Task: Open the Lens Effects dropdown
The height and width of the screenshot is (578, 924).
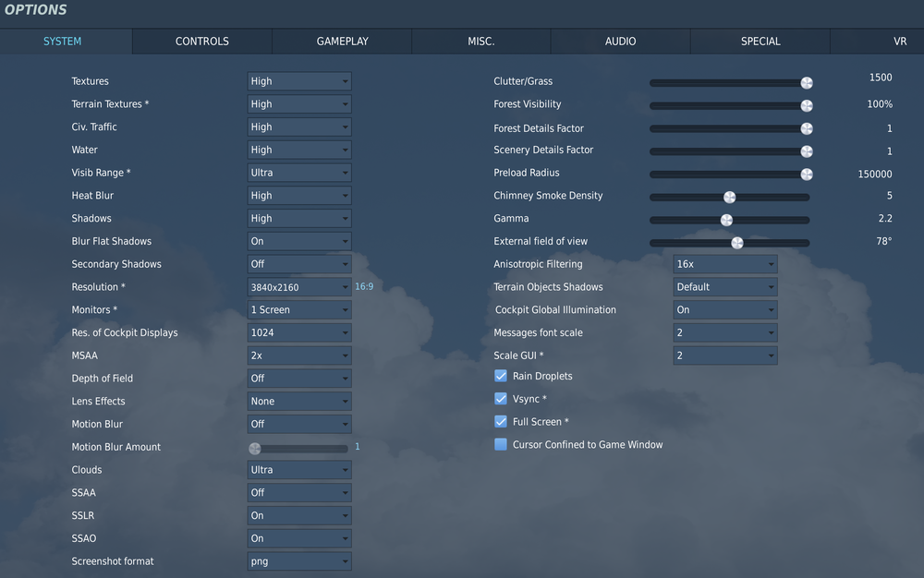Action: tap(299, 402)
